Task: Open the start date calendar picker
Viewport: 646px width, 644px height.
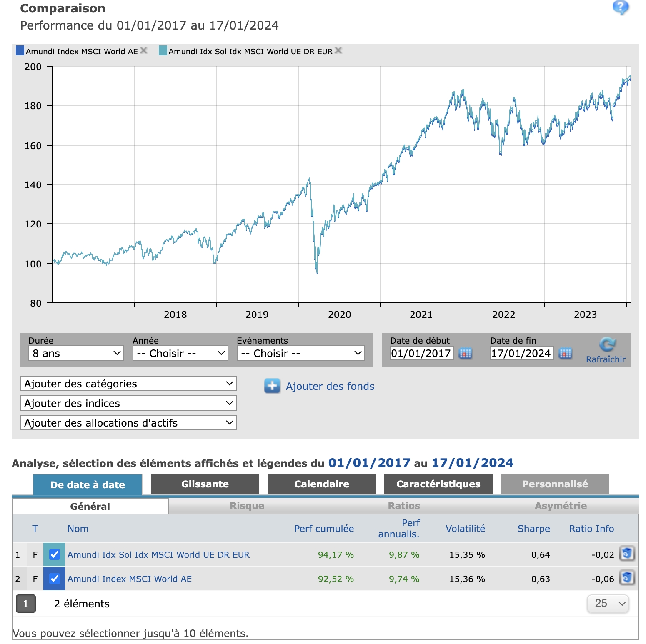Action: 465,353
